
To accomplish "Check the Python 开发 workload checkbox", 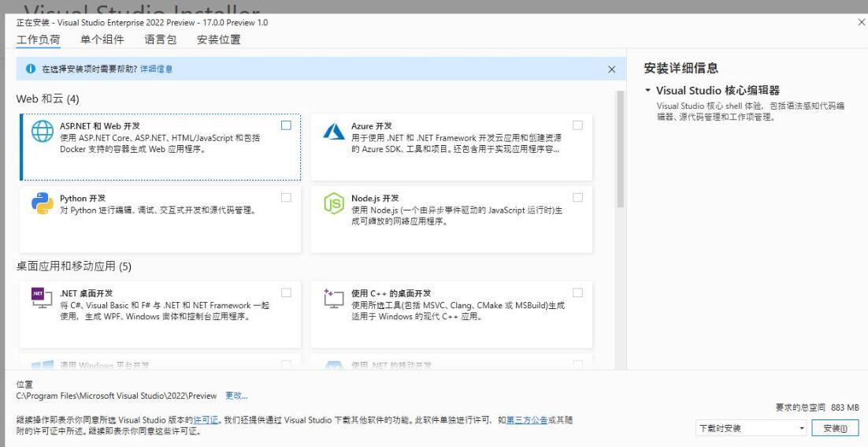I will pos(286,197).
